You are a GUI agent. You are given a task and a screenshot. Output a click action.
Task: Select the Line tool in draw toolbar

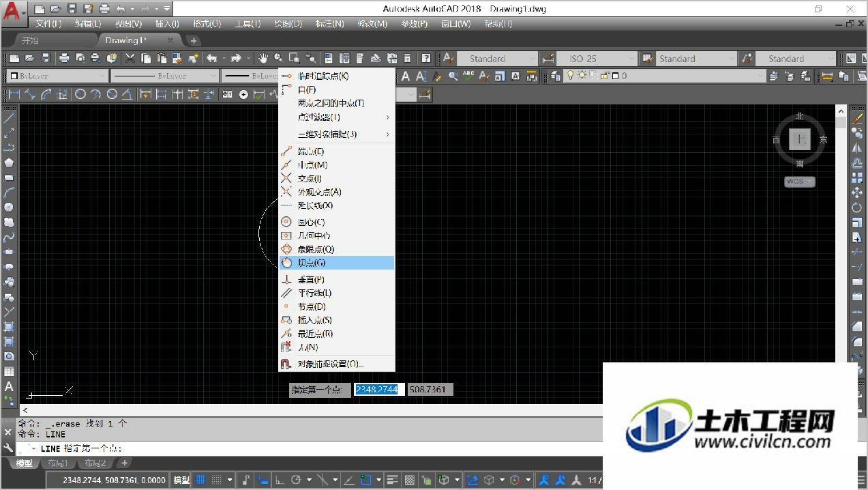pos(9,117)
